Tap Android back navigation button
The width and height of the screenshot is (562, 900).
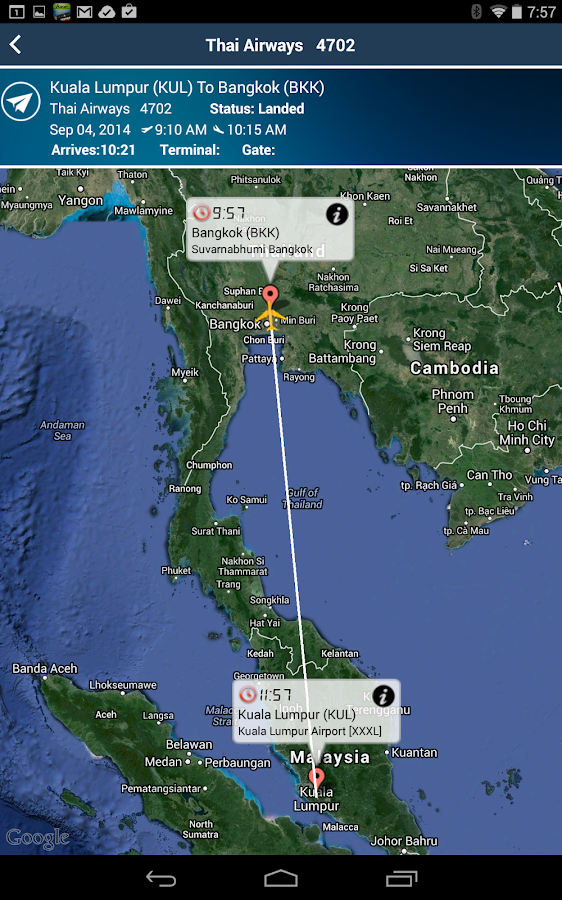point(161,878)
